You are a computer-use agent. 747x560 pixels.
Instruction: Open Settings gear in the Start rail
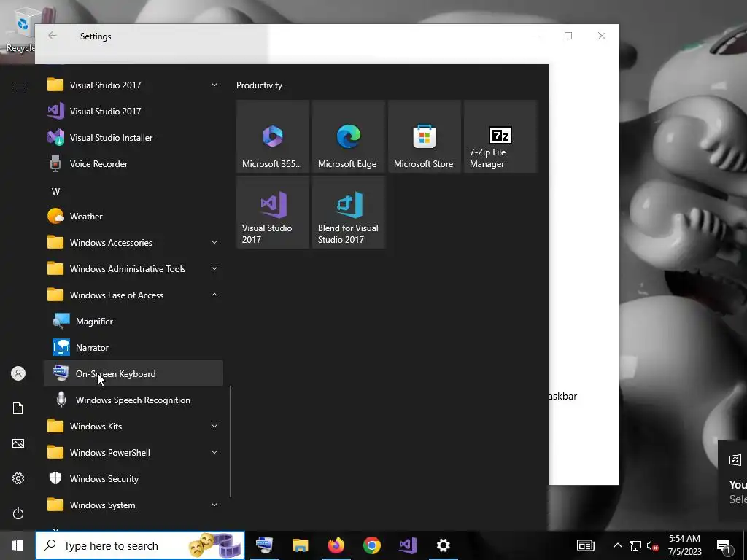tap(18, 478)
